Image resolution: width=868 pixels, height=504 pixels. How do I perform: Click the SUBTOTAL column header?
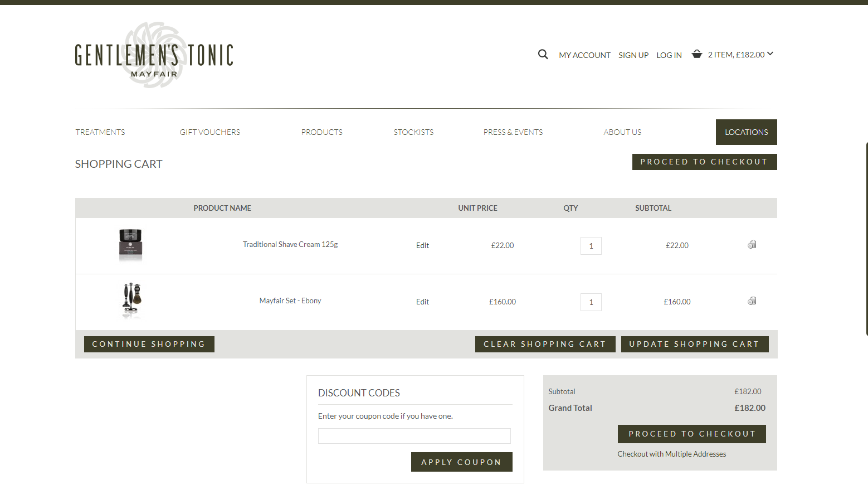pos(653,208)
